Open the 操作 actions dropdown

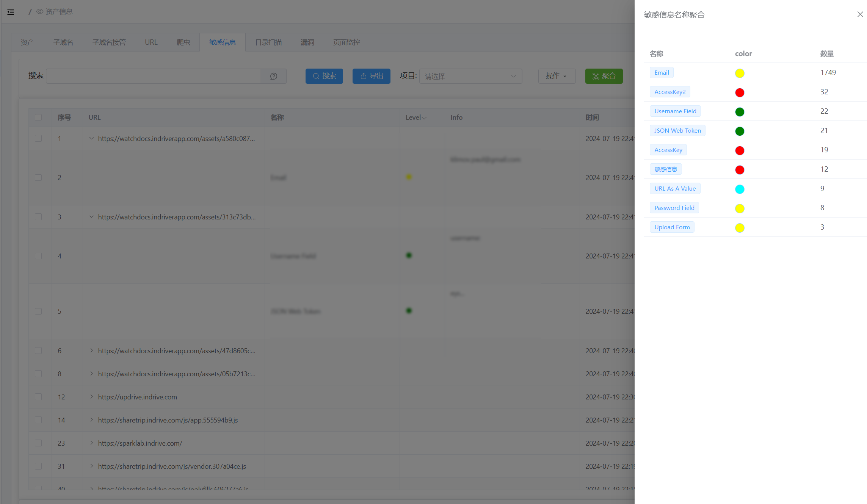point(557,76)
